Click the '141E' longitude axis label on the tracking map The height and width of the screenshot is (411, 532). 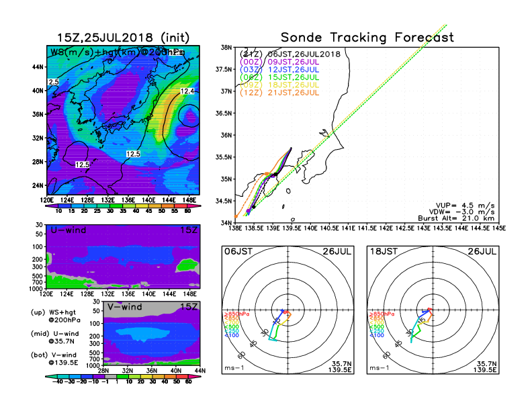tap(348, 228)
